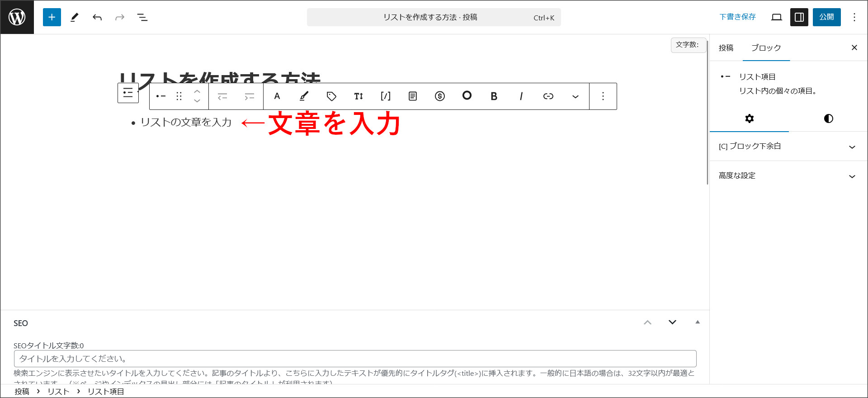
Task: Switch to the 投稿 tab
Action: [726, 48]
